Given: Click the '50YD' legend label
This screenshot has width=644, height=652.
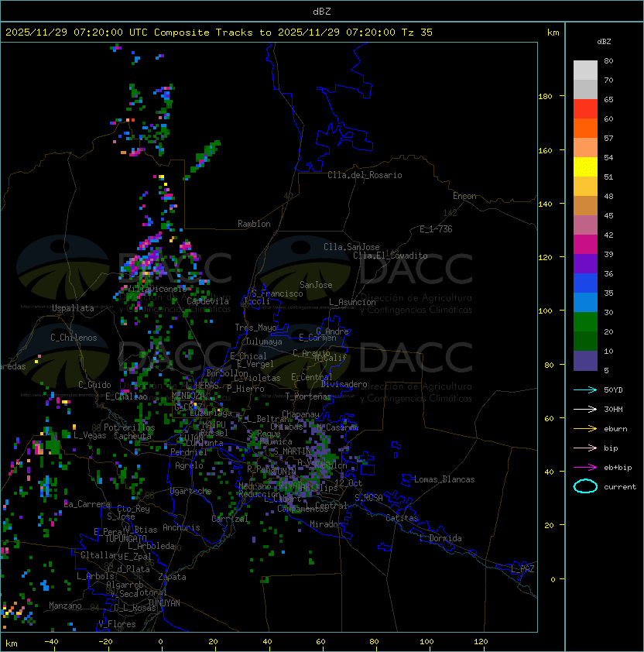Looking at the screenshot, I should [x=613, y=389].
